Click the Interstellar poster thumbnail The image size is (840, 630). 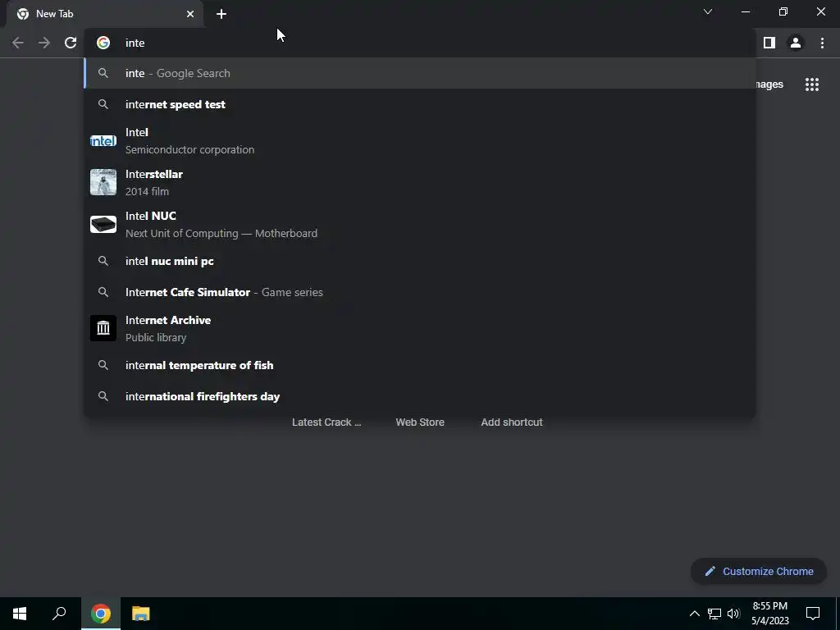click(x=103, y=182)
